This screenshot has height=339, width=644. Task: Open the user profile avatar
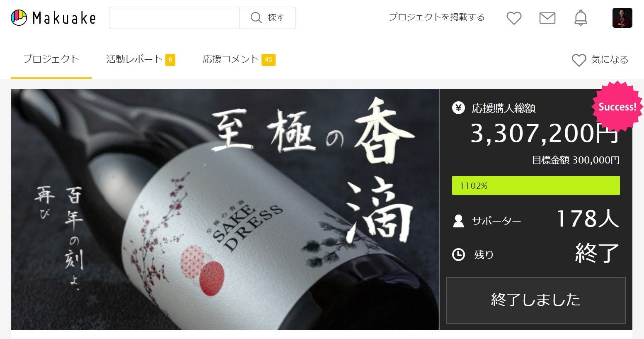click(622, 18)
